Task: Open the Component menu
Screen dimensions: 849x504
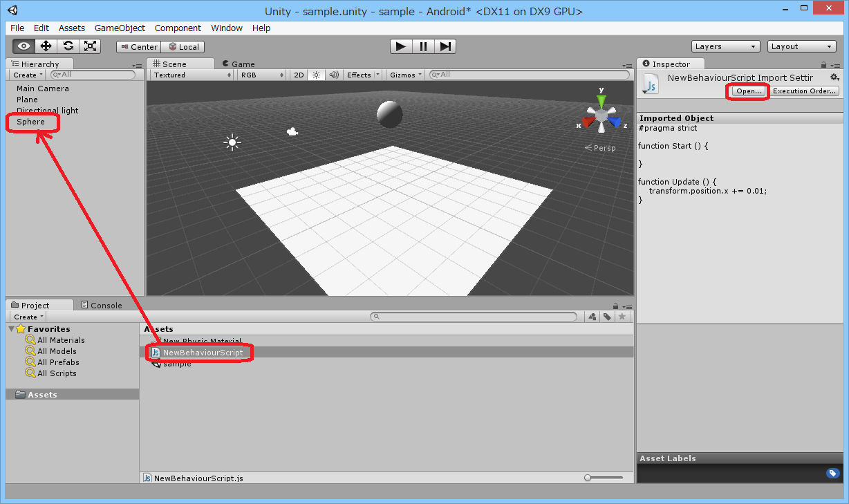Action: pos(178,28)
